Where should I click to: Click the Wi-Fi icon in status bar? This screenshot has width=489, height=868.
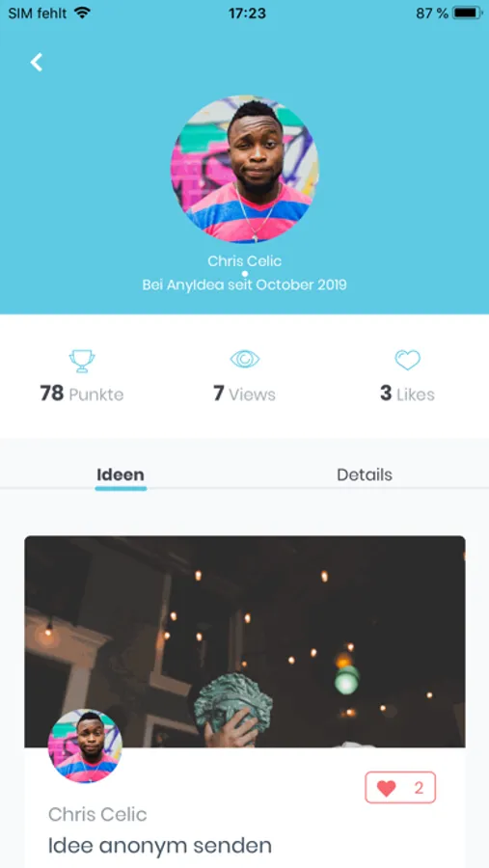click(82, 13)
